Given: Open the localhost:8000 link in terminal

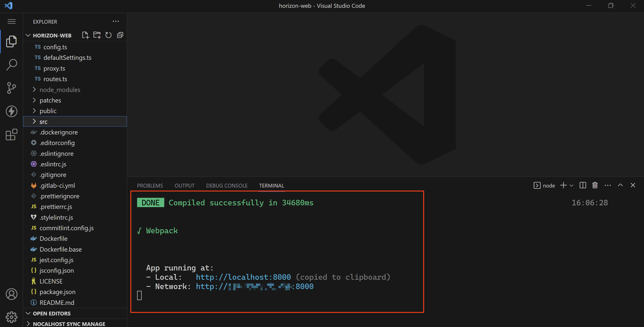Looking at the screenshot, I should click(243, 277).
